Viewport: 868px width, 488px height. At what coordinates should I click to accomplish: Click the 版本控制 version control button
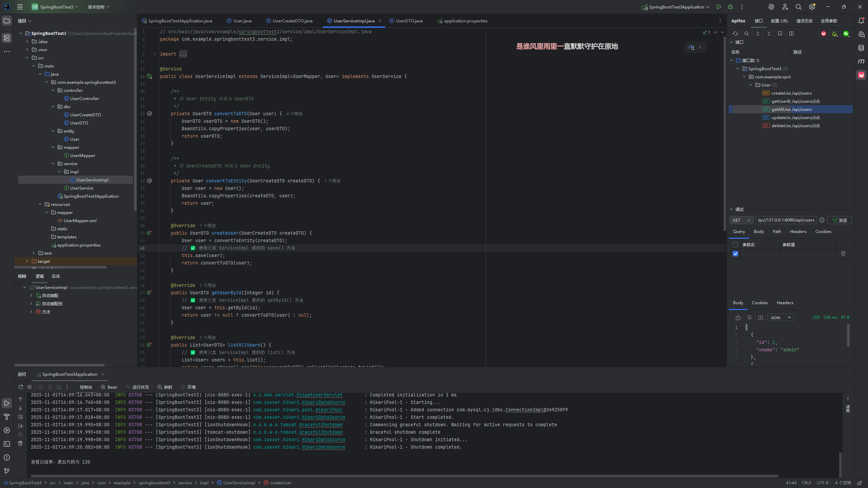click(98, 7)
